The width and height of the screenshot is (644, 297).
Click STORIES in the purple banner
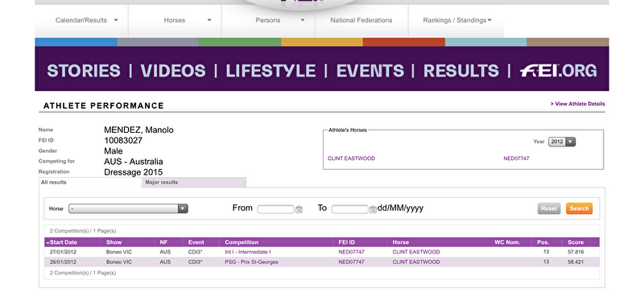(x=84, y=71)
